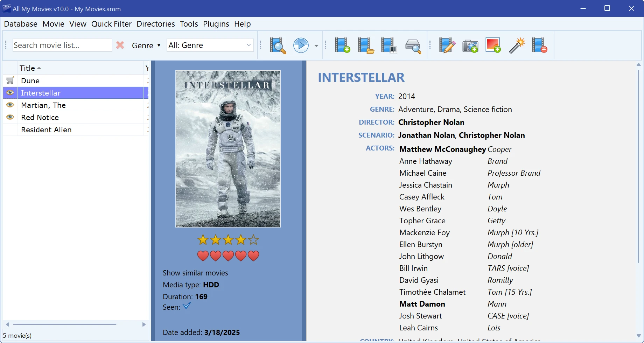The image size is (644, 343).
Task: Sort list by Title column header
Action: [x=80, y=68]
